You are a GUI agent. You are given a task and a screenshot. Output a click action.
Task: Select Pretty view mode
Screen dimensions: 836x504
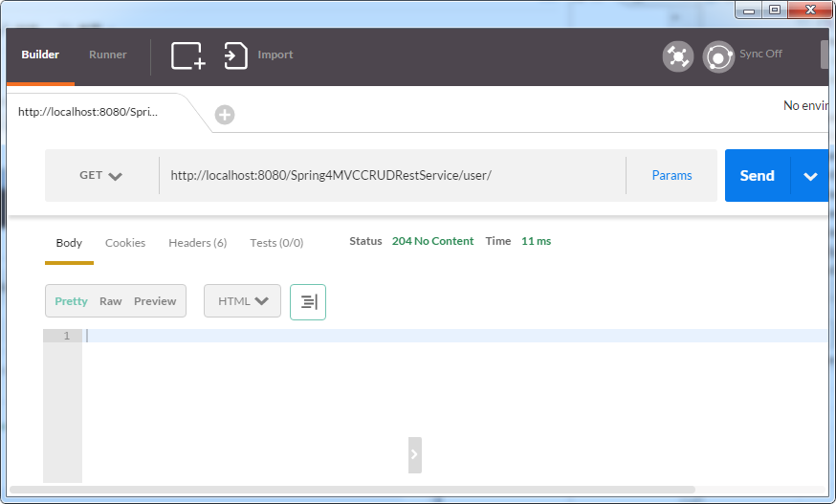71,301
